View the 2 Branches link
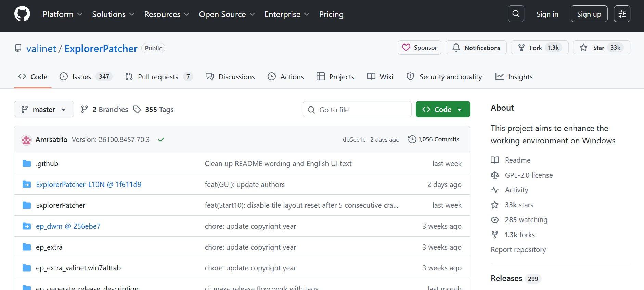 click(104, 109)
